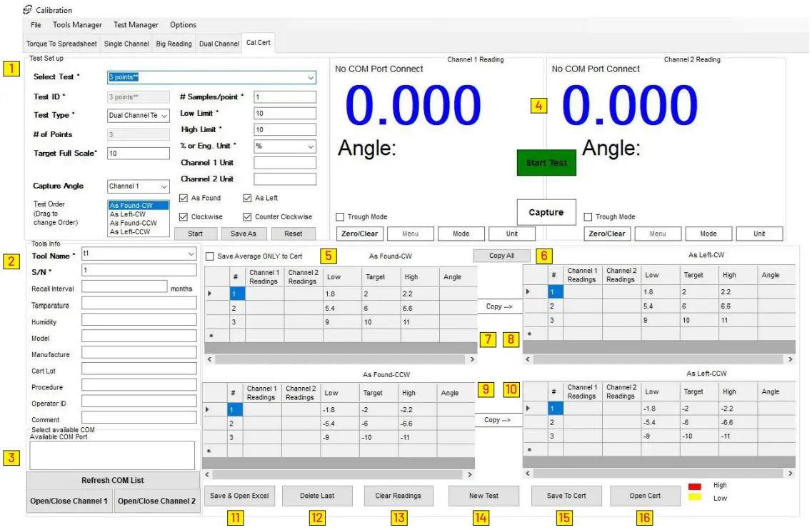Screen dimensions: 812x530
Task: Open the Tool Name dropdown
Action: point(191,254)
